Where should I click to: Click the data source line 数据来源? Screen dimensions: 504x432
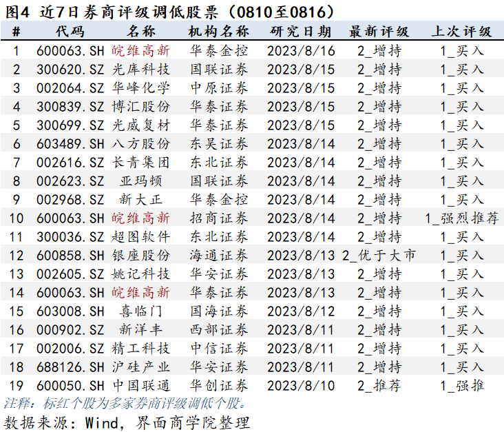(127, 422)
